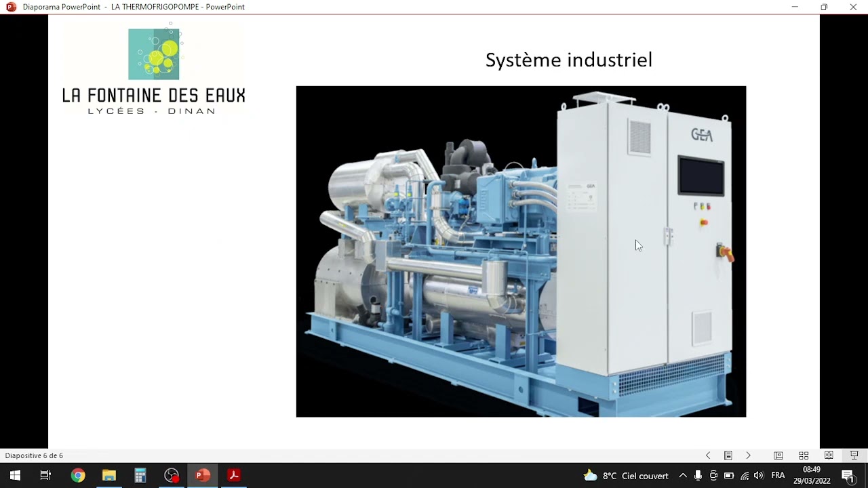
Task: Advance to next slide arrow
Action: click(748, 455)
